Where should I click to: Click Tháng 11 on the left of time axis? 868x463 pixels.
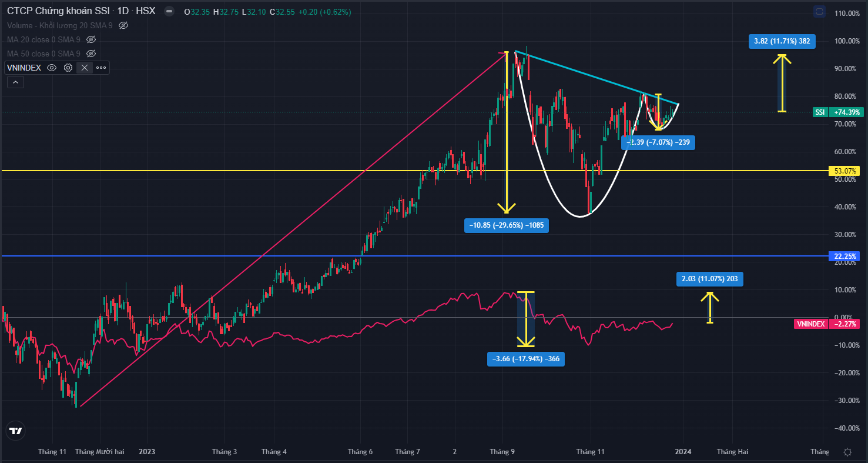[52, 452]
